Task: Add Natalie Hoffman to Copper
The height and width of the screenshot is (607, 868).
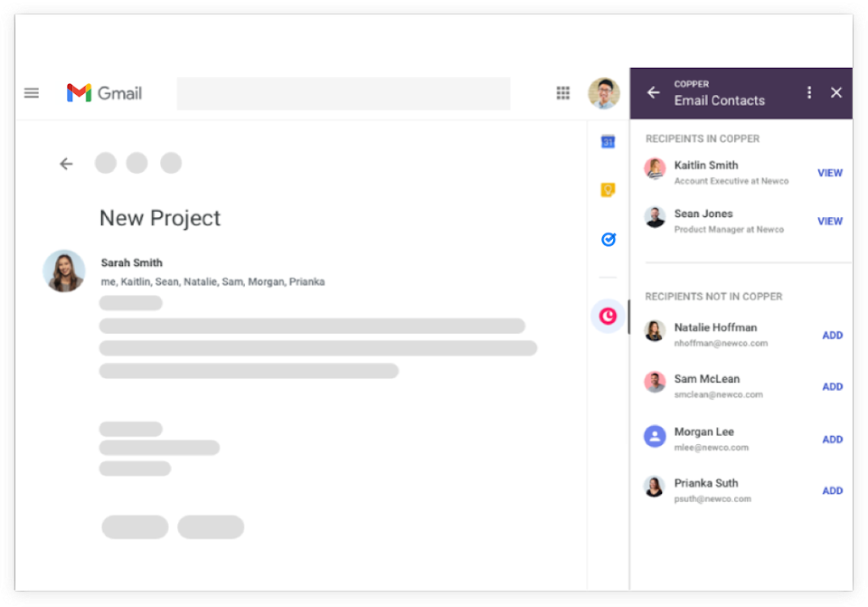Action: (832, 335)
